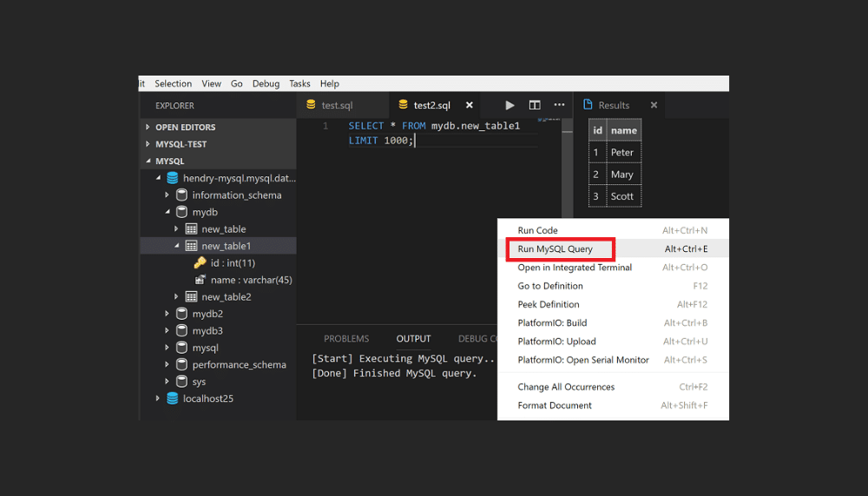868x496 pixels.
Task: Expand the information_schema database node
Action: pos(168,195)
